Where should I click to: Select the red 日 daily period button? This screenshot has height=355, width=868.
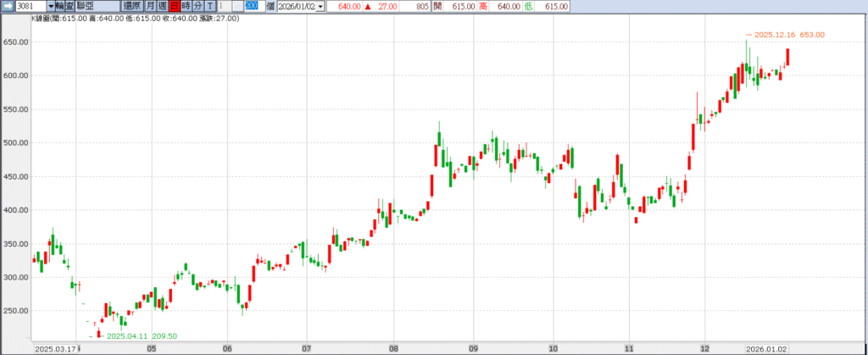click(175, 6)
